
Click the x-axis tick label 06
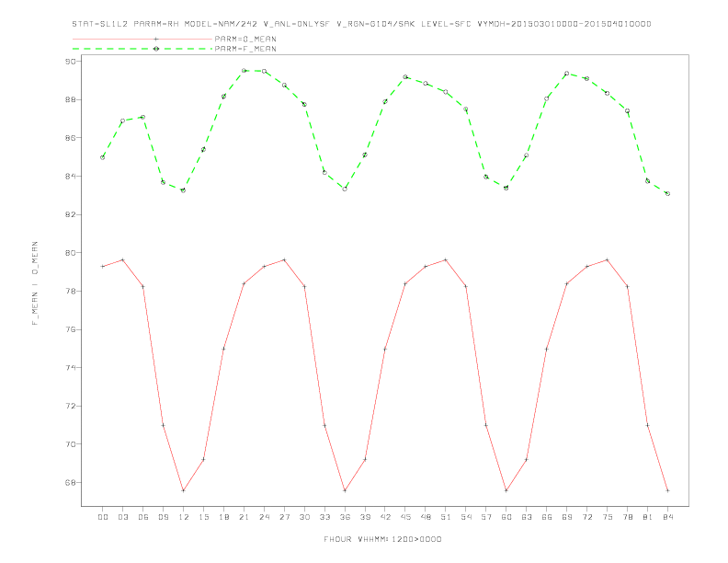pyautogui.click(x=143, y=517)
